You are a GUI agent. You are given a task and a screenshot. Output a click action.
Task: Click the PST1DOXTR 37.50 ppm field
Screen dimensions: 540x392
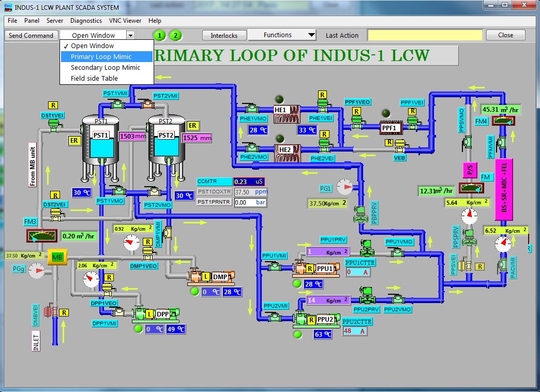coord(250,192)
